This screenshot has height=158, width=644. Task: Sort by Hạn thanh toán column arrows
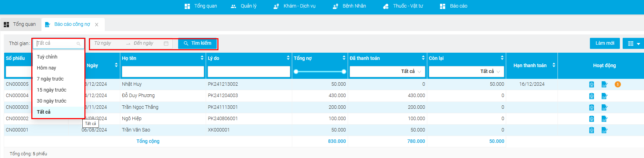554,65
